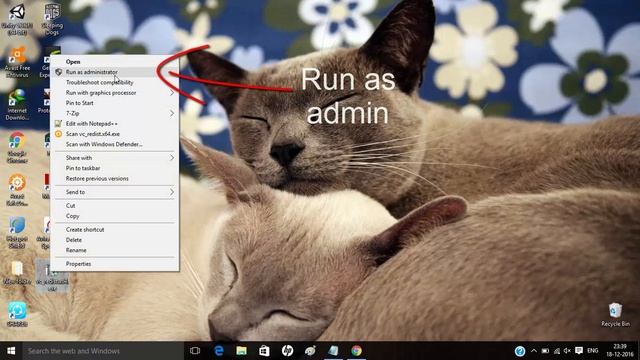Choose Copy from the context menu

pos(115,216)
